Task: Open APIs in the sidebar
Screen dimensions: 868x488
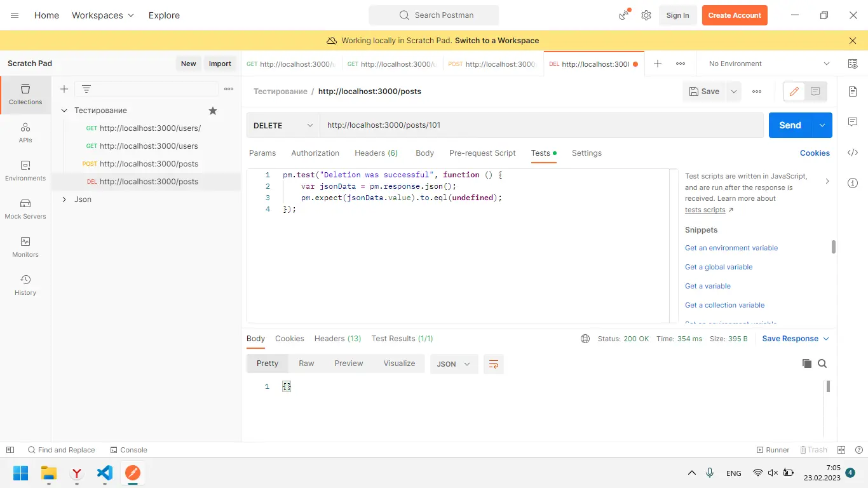Action: [x=25, y=133]
